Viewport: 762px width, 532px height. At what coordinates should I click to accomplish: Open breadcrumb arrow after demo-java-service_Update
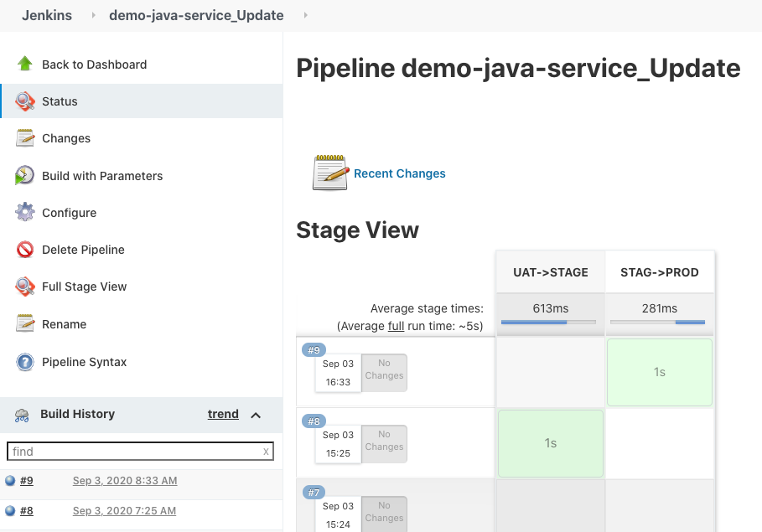304,15
